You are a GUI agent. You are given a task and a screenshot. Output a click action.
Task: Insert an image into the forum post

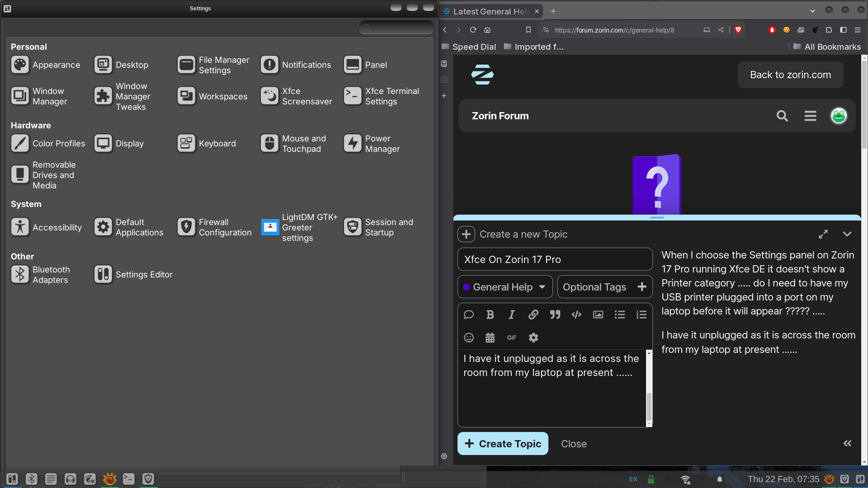click(598, 314)
